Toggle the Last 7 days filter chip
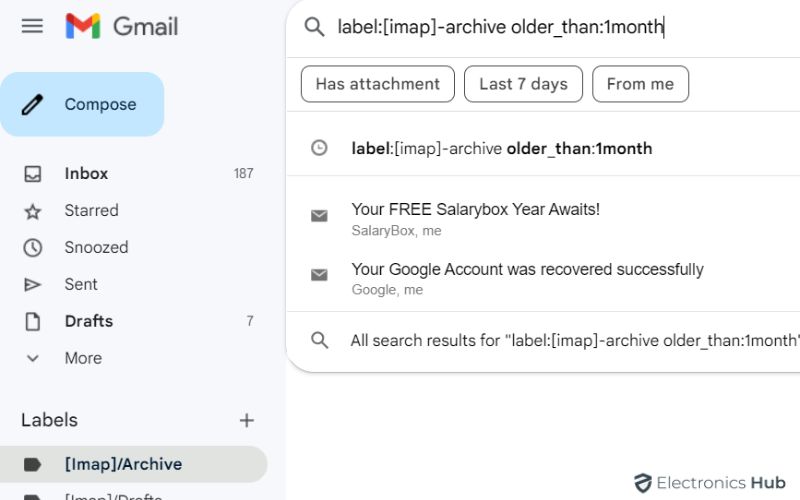This screenshot has height=500, width=800. click(523, 84)
